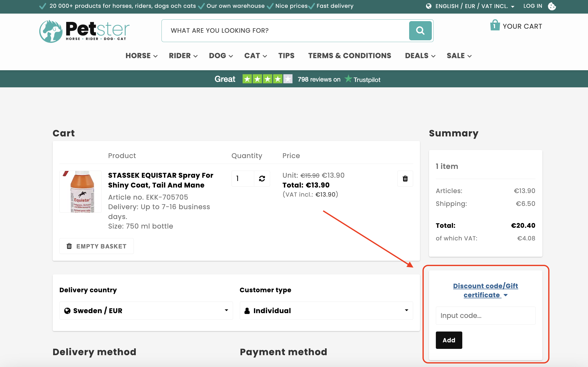Image resolution: width=588 pixels, height=367 pixels.
Task: Click the search magnifier icon
Action: click(420, 30)
